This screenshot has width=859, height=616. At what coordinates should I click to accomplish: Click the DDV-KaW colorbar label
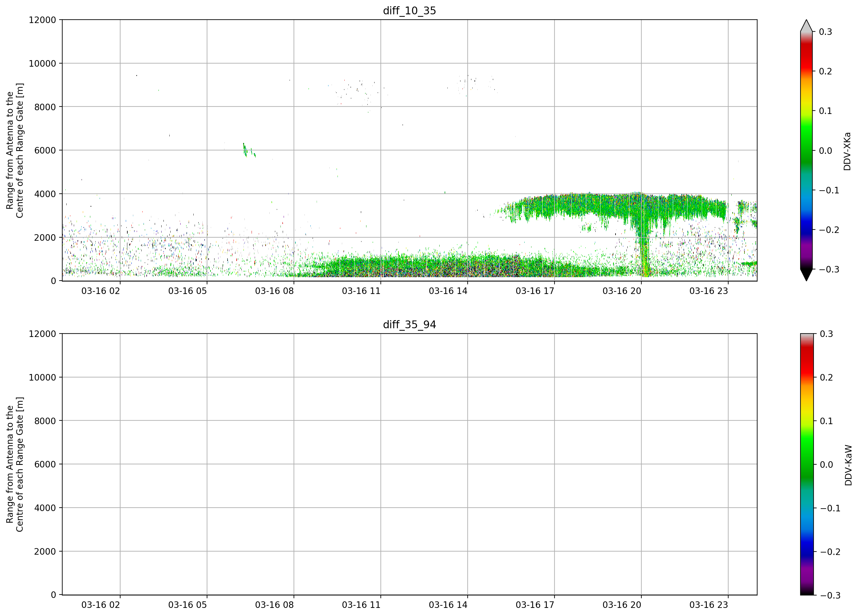tap(848, 465)
